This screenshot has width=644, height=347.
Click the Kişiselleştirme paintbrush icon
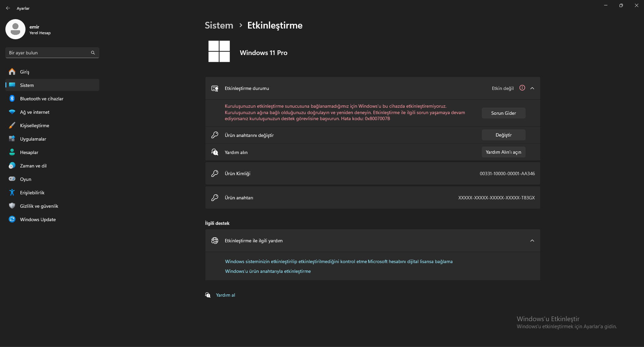click(x=12, y=126)
